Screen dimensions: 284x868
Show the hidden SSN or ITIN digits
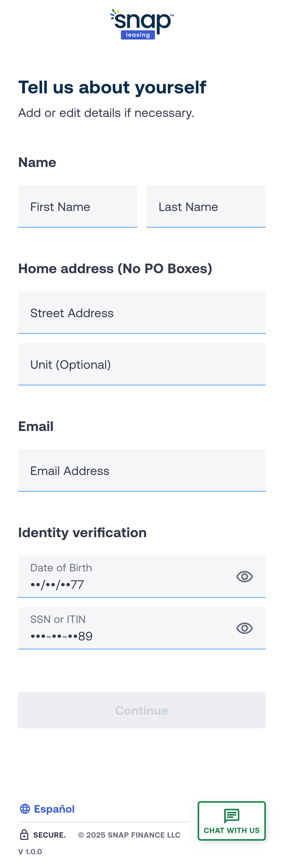click(x=245, y=628)
